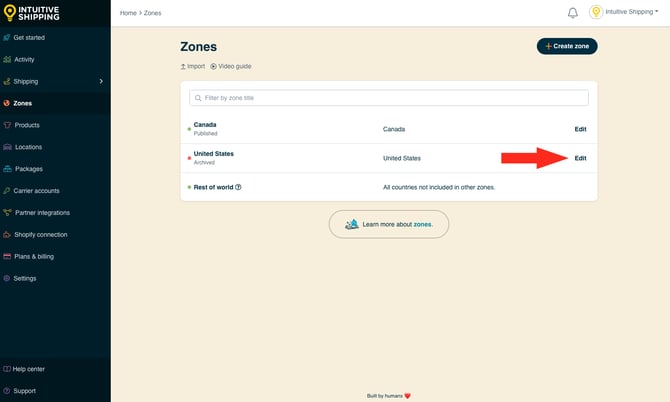Click the Packages box icon
This screenshot has height=402, width=670.
tap(7, 169)
